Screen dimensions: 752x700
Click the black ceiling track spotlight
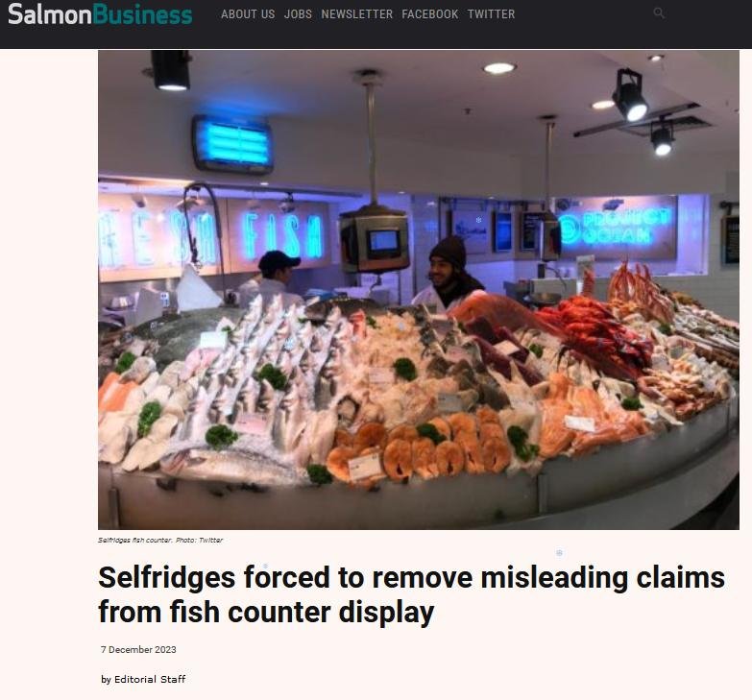click(629, 95)
